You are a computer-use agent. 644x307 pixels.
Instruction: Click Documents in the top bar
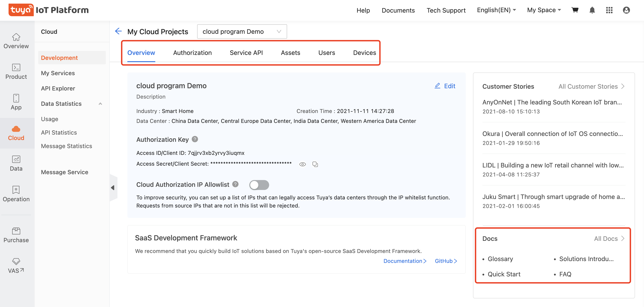(398, 10)
